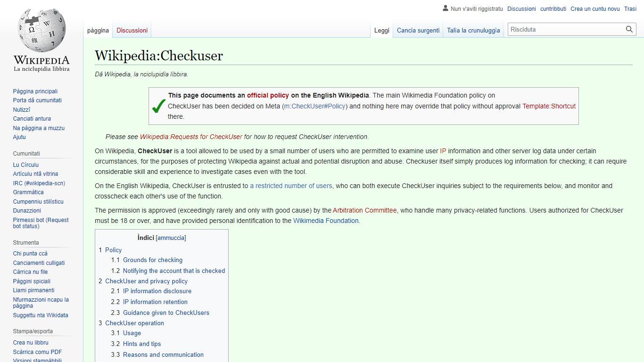This screenshot has height=362, width=644.
Task: Collapse the Ìndici with ammuccia toggle
Action: (x=171, y=238)
